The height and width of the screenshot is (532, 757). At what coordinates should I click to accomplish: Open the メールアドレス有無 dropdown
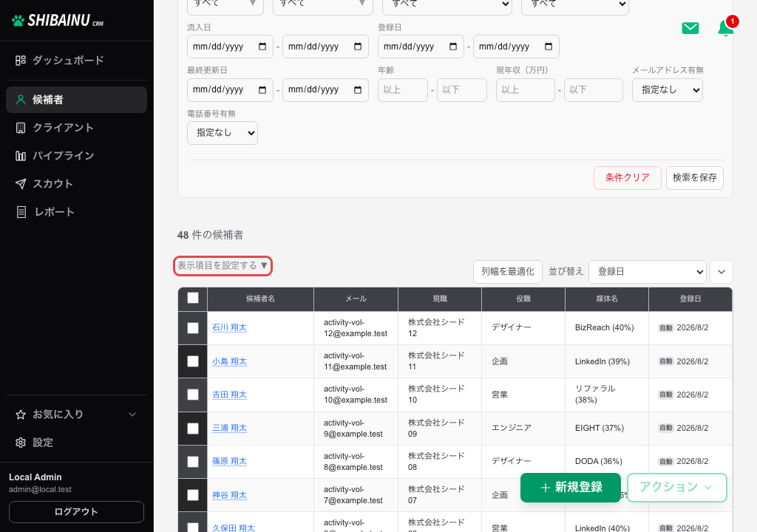click(668, 90)
